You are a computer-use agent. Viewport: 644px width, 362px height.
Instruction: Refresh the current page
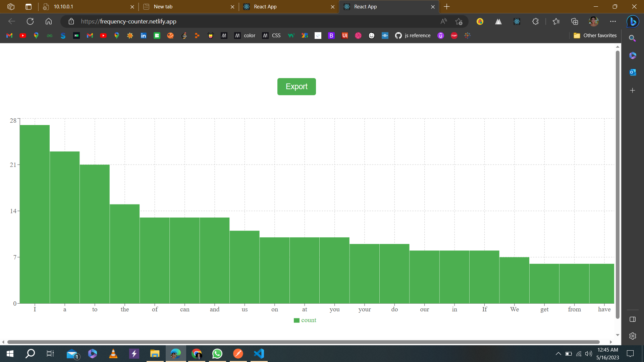(30, 21)
